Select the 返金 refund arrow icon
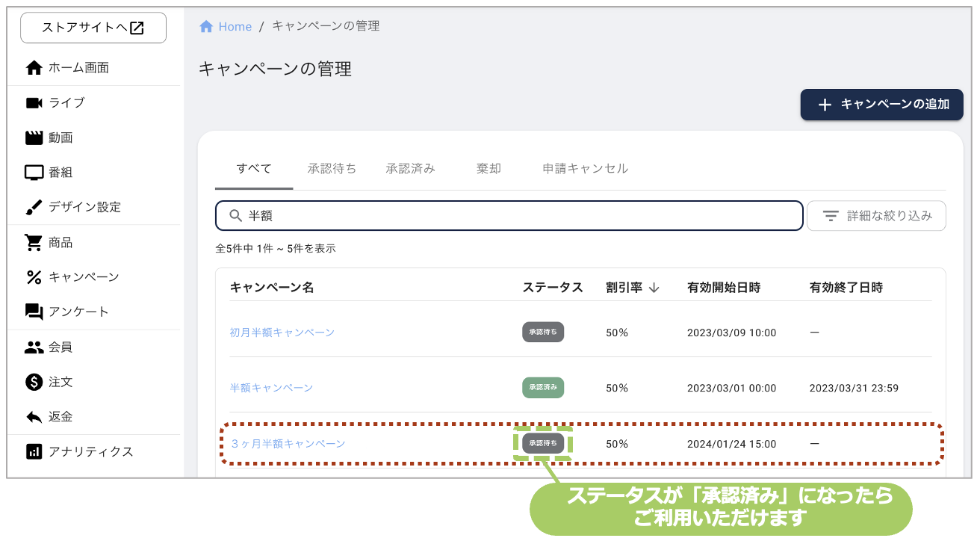 (x=34, y=417)
